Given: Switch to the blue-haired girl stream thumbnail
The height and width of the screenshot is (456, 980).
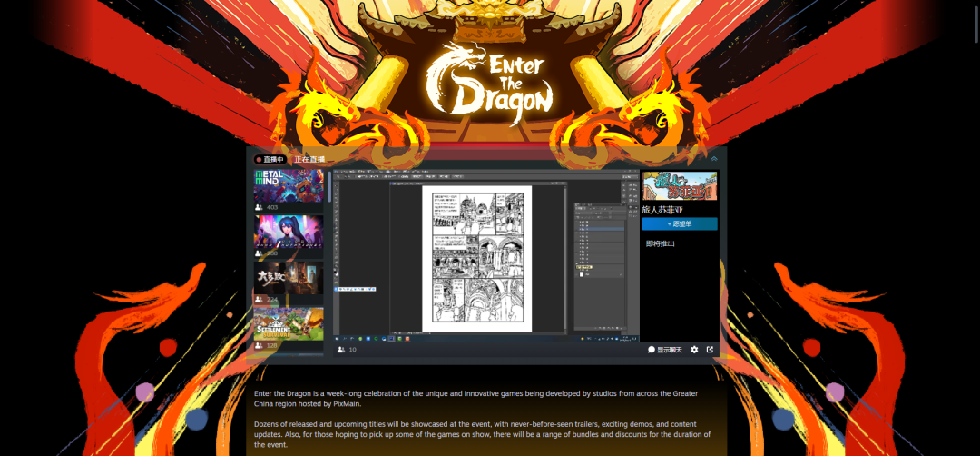Looking at the screenshot, I should point(289,232).
